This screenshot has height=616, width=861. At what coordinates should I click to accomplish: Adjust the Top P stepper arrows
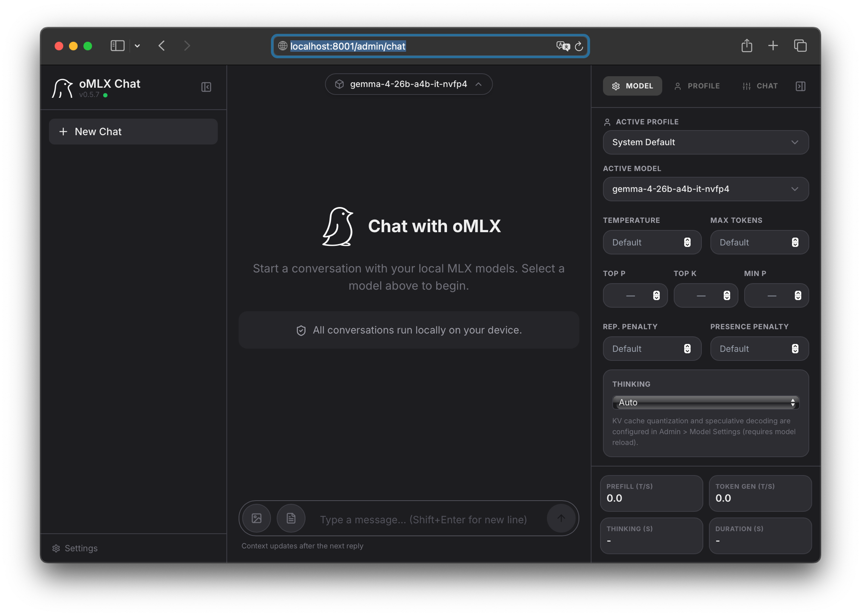point(657,296)
